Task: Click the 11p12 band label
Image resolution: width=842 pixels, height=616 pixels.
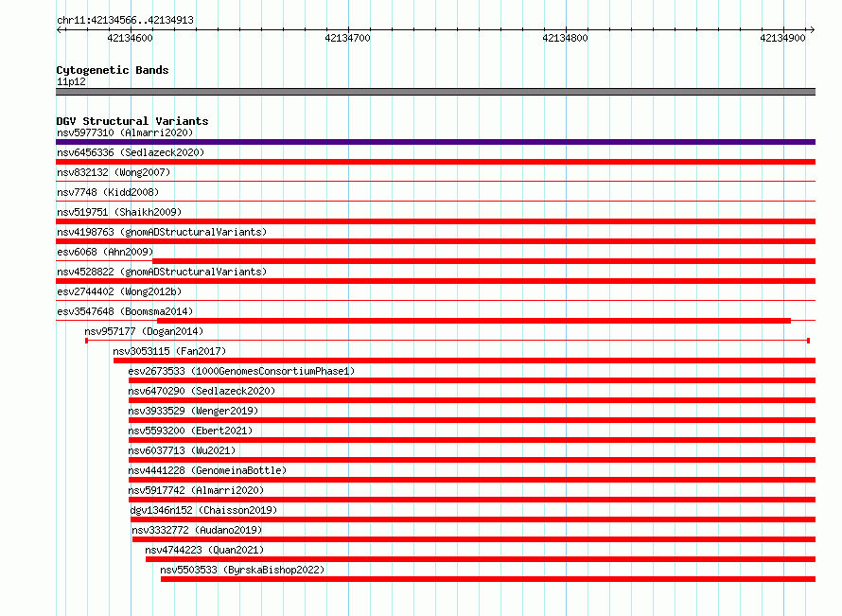Action: tap(71, 81)
